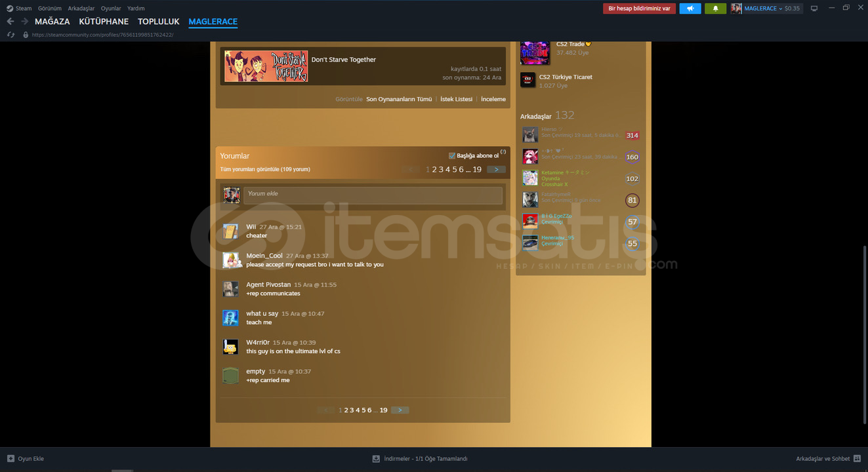868x472 pixels.
Task: Open the Don't Starve Together game title
Action: click(344, 60)
